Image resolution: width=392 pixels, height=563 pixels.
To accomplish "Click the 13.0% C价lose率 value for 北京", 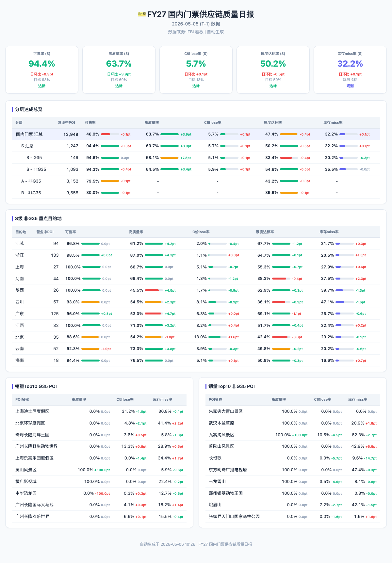I will tap(200, 337).
